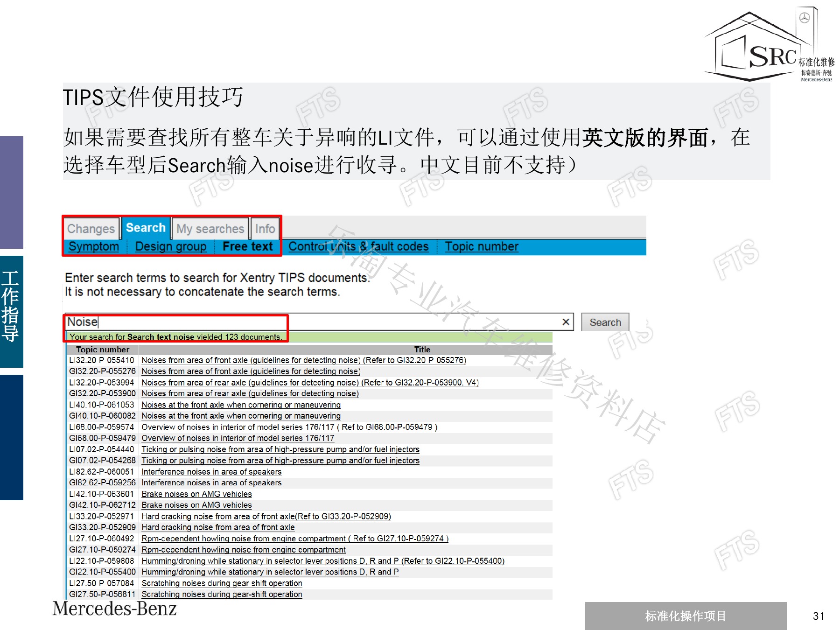
Task: Select topic number cell GI42.10-P-062712
Action: [x=102, y=505]
